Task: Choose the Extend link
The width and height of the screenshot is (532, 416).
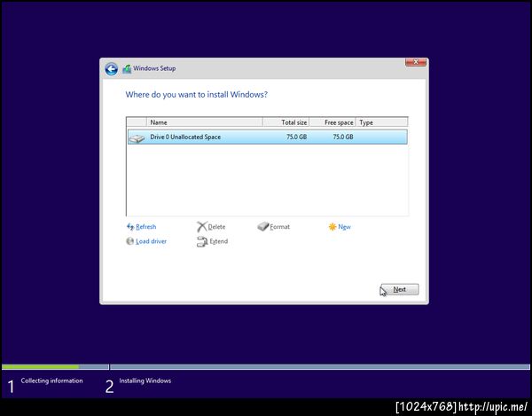Action: pos(218,241)
